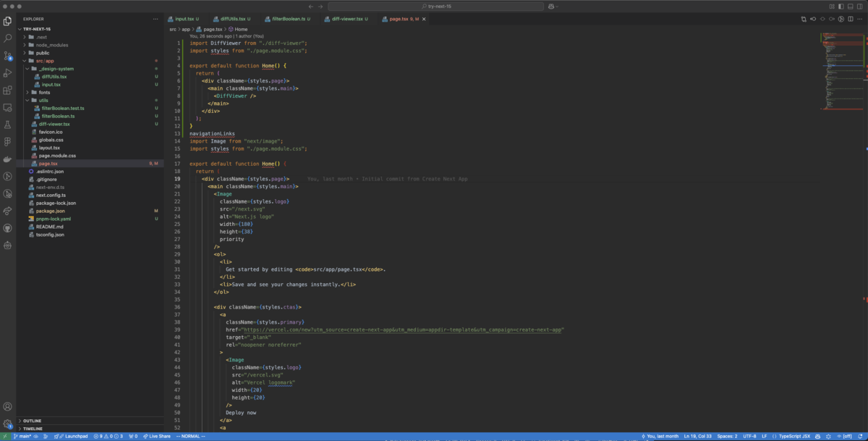The width and height of the screenshot is (868, 441).
Task: Select the page.tsx editor tab
Action: (404, 18)
